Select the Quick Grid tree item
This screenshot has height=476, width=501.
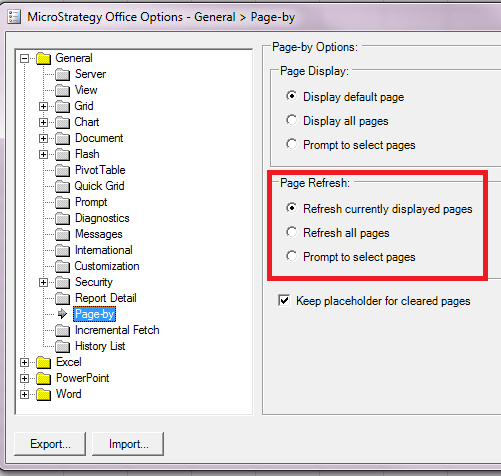(99, 186)
